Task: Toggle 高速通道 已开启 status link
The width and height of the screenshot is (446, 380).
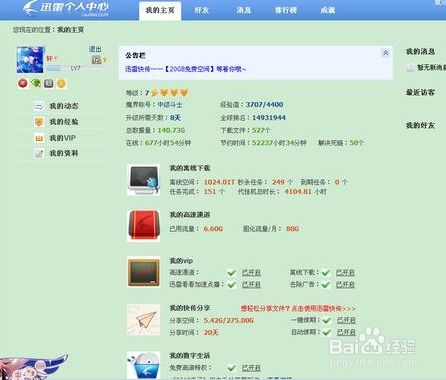Action: [251, 273]
